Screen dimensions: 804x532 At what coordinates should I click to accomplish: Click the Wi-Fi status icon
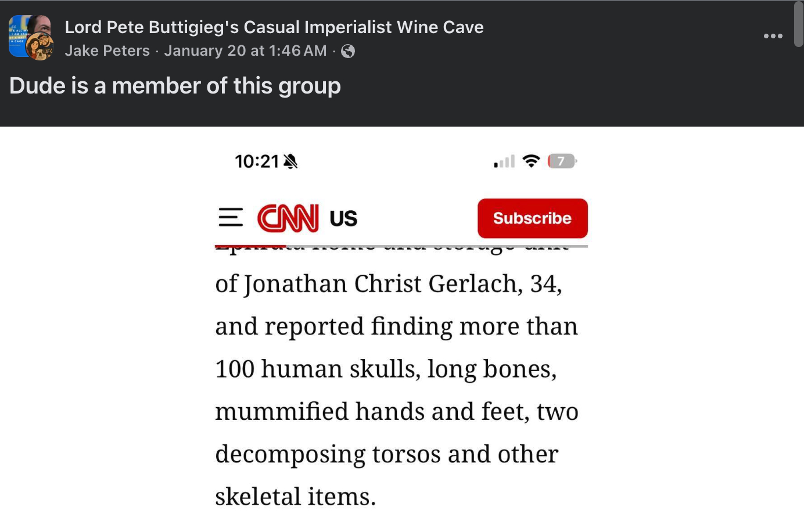[x=531, y=161]
